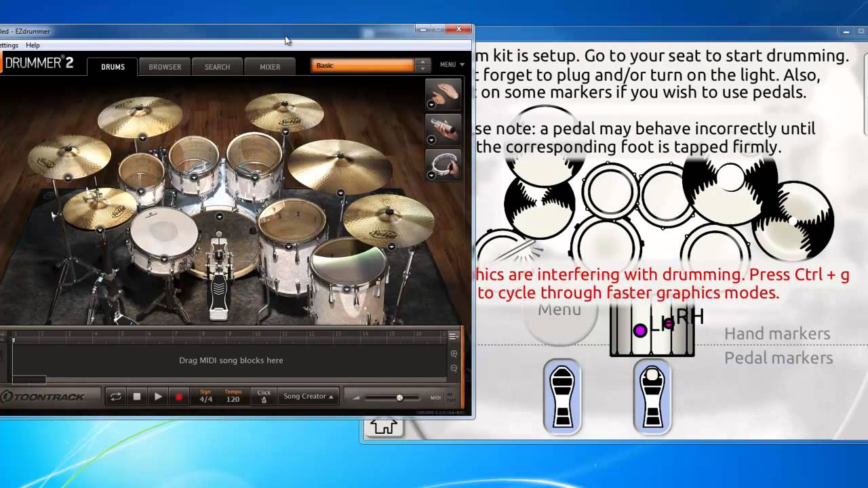Image resolution: width=868 pixels, height=488 pixels.
Task: Open the timeline track menu icon
Action: click(x=453, y=335)
